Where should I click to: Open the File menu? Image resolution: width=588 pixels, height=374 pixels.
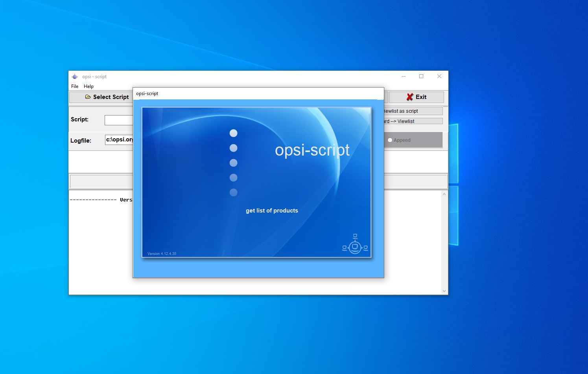click(75, 86)
